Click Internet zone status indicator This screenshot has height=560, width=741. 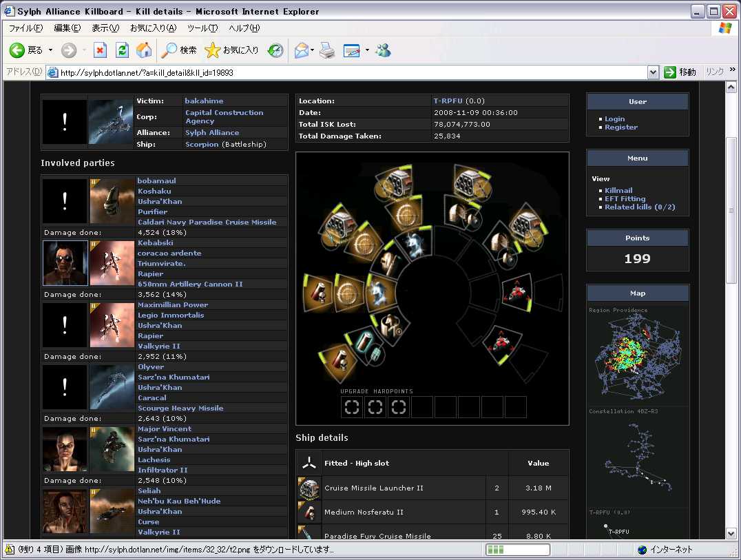(x=665, y=550)
